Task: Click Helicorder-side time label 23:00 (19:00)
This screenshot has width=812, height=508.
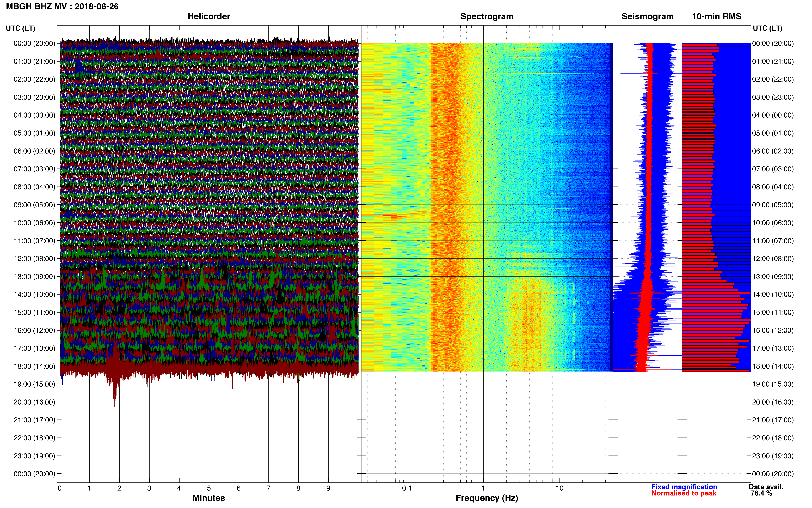Action: pos(34,456)
